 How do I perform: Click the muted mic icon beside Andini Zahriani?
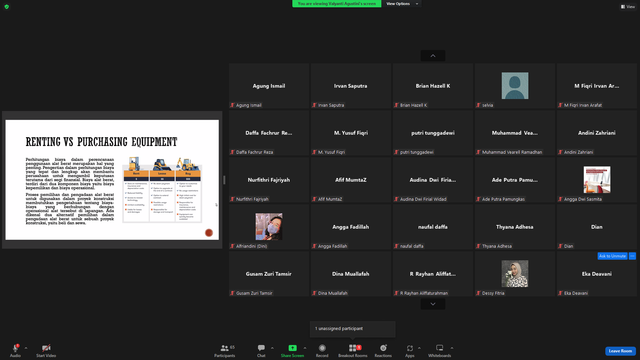click(560, 152)
